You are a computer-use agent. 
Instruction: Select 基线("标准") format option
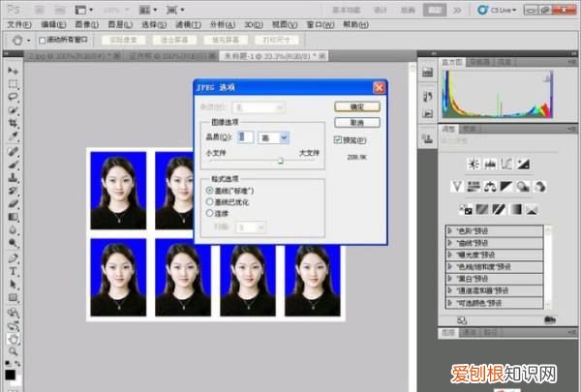(210, 191)
